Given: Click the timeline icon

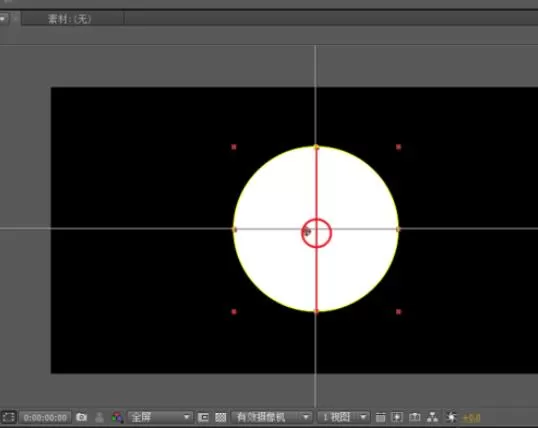Looking at the screenshot, I should (x=414, y=417).
